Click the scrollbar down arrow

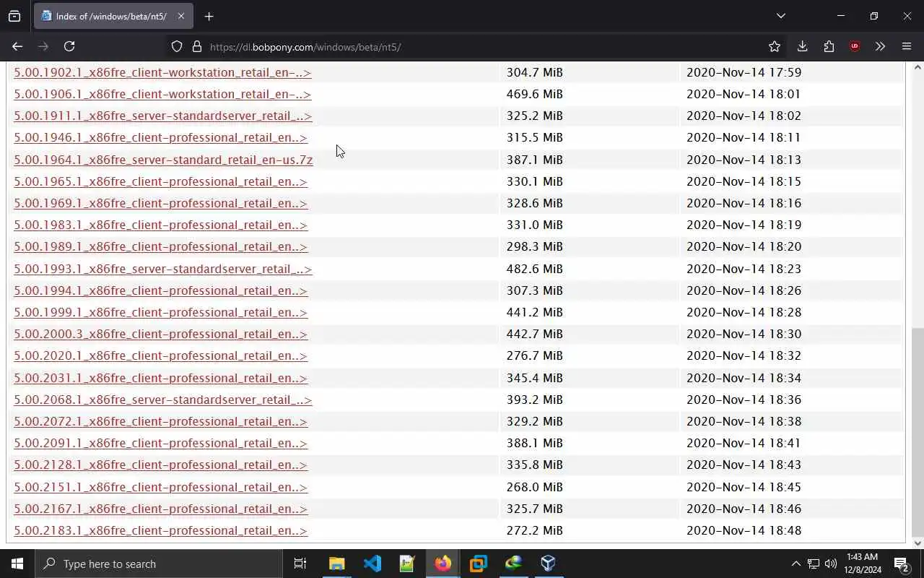918,543
